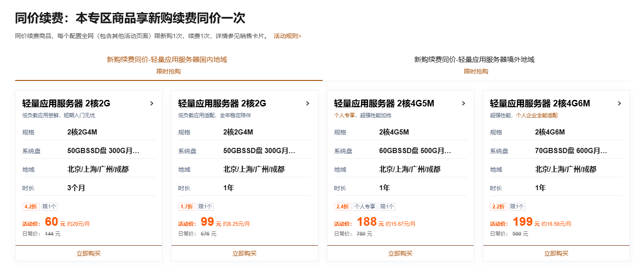Open the arrow icon on 2核4G5M card

coord(463,103)
